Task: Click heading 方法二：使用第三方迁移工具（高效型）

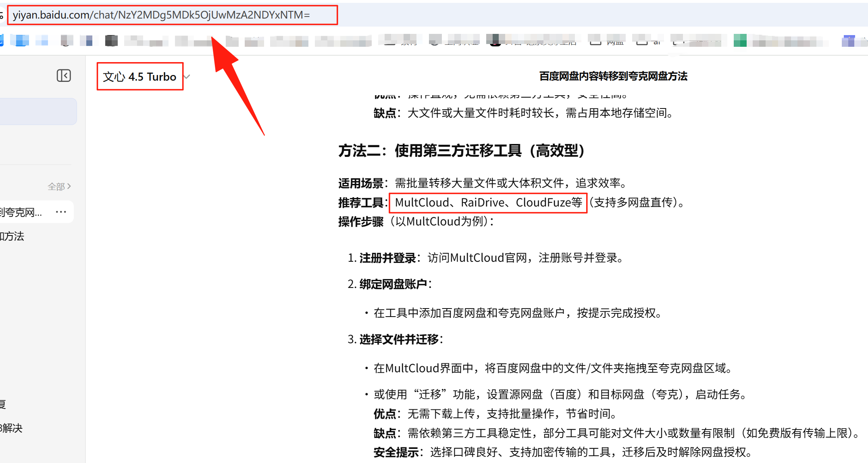Action: click(x=462, y=150)
